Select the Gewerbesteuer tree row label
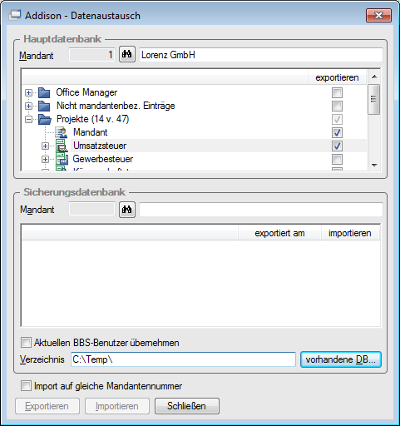The image size is (400, 426). 103,159
